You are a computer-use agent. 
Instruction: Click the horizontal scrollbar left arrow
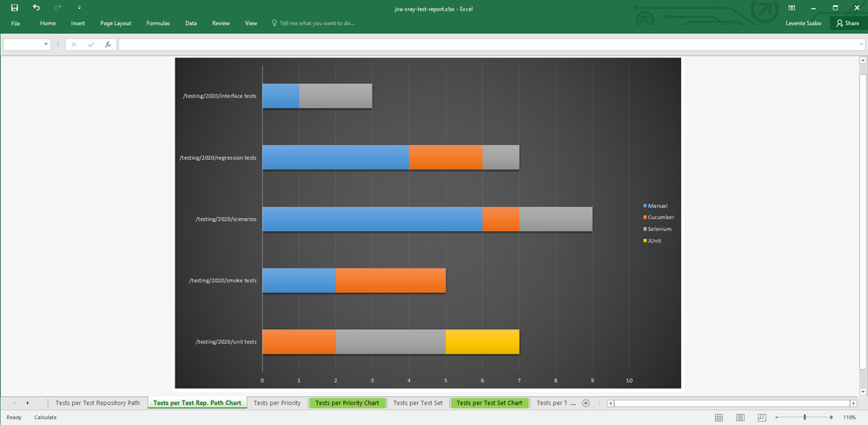[611, 403]
